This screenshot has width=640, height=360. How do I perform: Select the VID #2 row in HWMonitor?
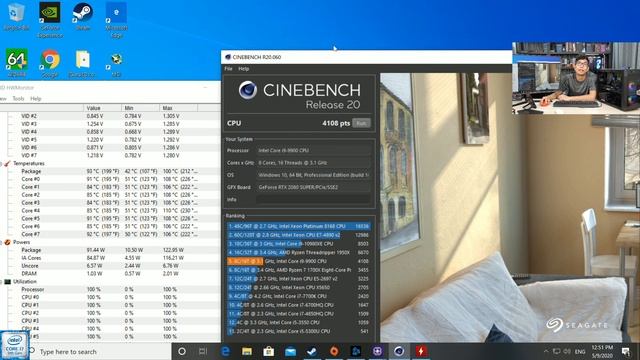[110, 116]
